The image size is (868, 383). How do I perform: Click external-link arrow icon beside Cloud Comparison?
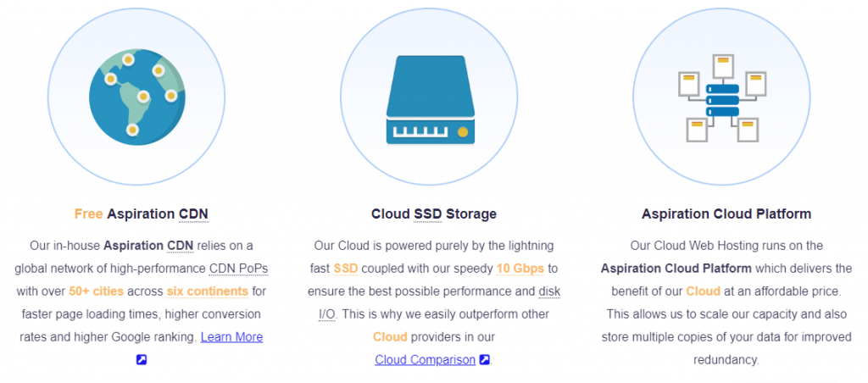coord(484,360)
